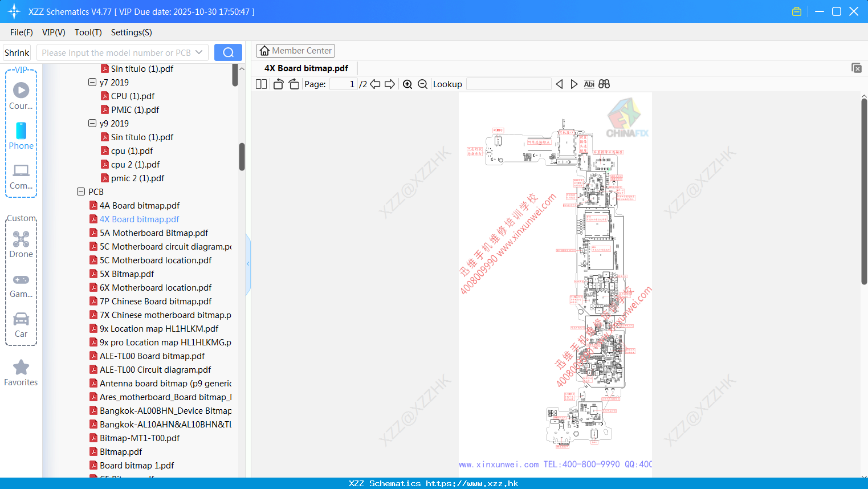Viewport: 868px width, 489px height.
Task: Open 5X Bitmap.pdf
Action: [x=122, y=274]
